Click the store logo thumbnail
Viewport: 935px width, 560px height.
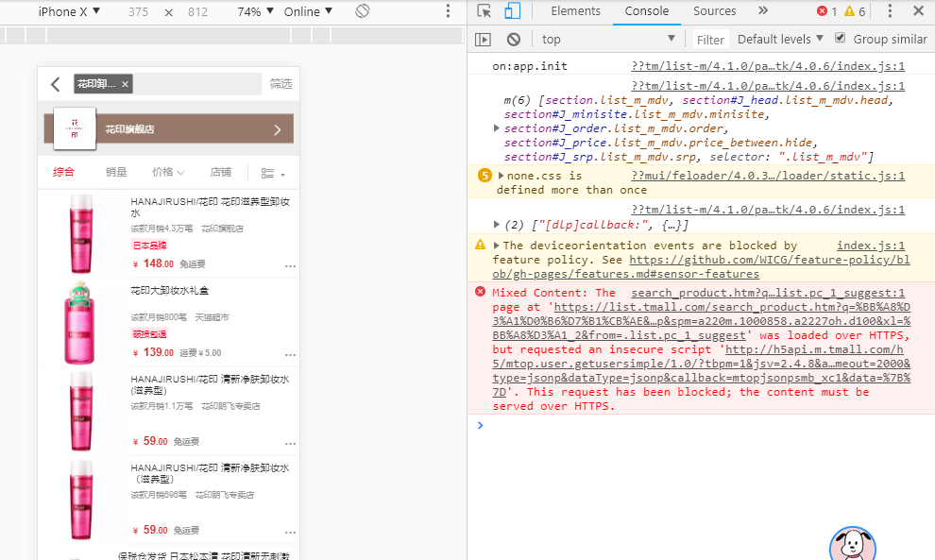(x=75, y=128)
